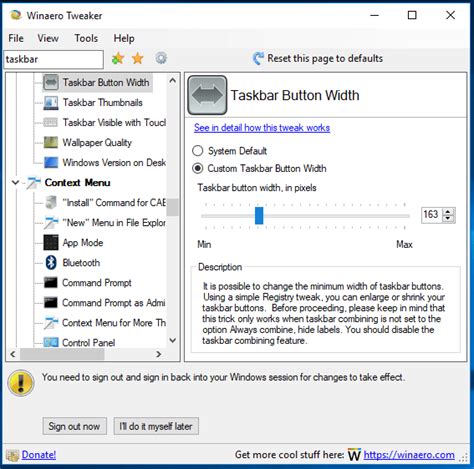Click I'll do it myself later button
This screenshot has height=469, width=474.
pyautogui.click(x=156, y=426)
